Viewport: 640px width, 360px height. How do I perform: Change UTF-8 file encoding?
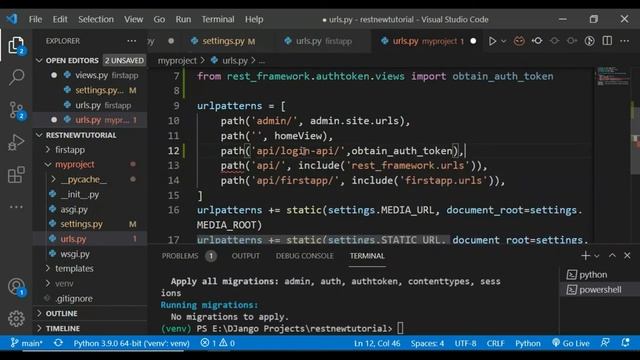465,343
